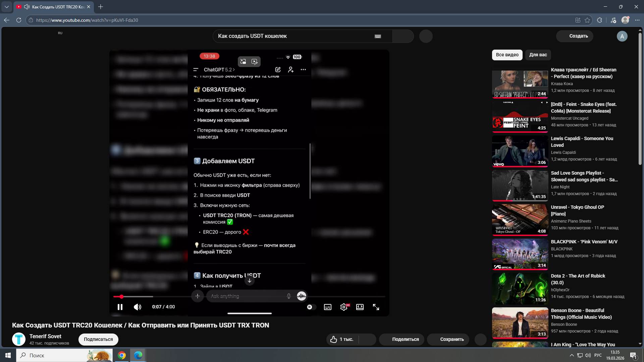Image resolution: width=644 pixels, height=362 pixels.
Task: Select the "Все видео" filter chip
Action: click(507, 55)
